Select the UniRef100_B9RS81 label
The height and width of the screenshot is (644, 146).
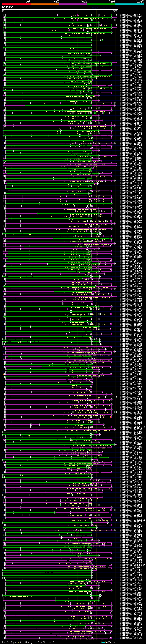[x=131, y=30]
